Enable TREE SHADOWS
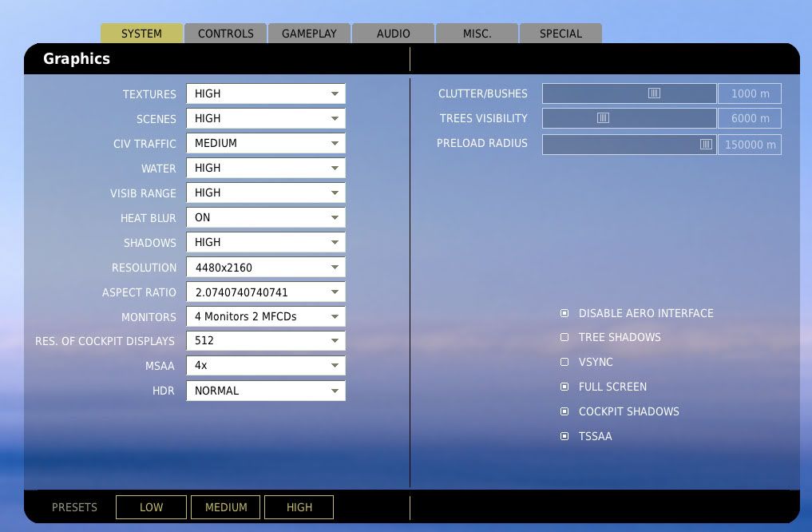The width and height of the screenshot is (812, 532). tap(564, 337)
